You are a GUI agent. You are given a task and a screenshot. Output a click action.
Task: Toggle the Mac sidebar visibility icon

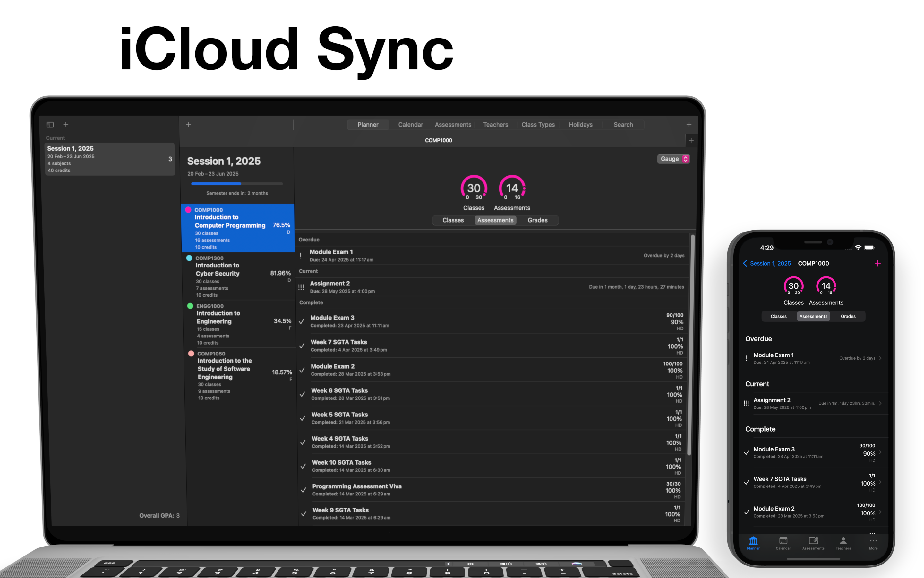[x=50, y=125]
